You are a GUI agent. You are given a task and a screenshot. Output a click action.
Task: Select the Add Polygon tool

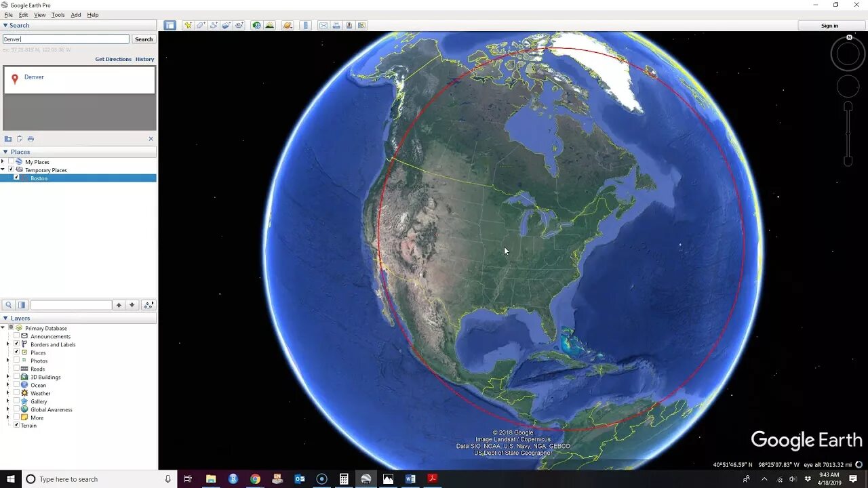coord(201,25)
